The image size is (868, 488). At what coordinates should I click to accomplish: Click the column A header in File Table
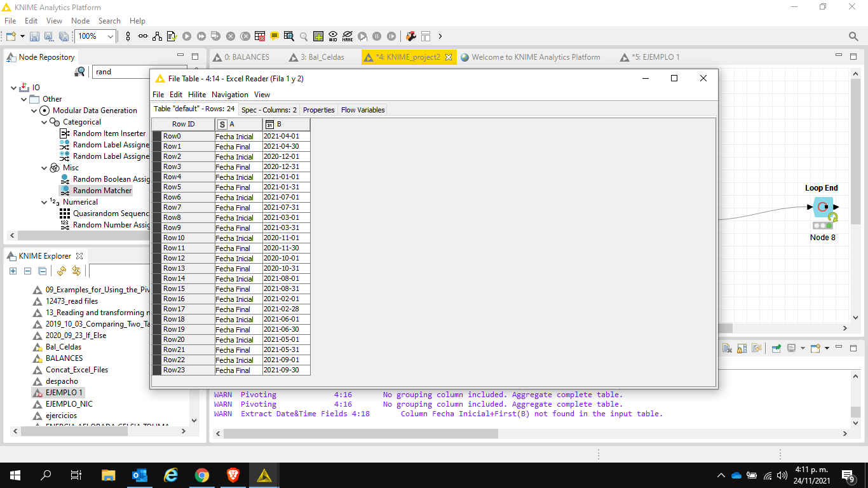pos(239,125)
